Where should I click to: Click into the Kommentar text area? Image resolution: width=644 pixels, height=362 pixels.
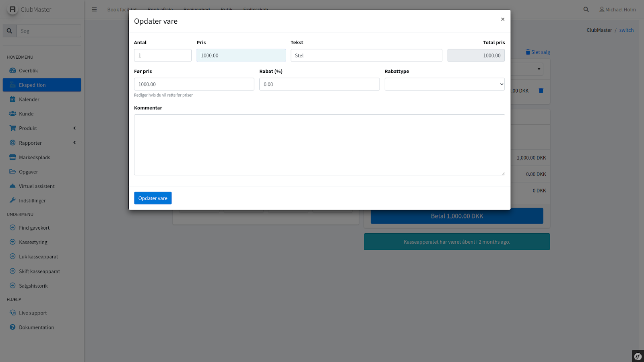coord(319,145)
